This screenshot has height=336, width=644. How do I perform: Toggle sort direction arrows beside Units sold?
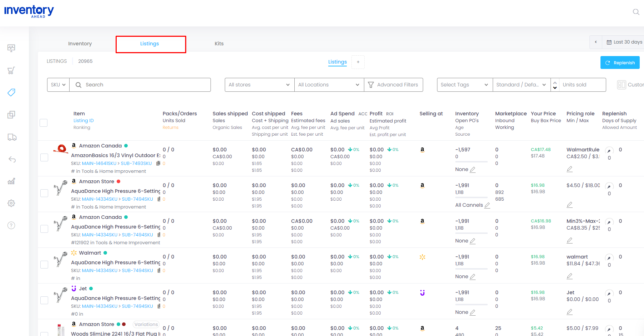point(555,85)
